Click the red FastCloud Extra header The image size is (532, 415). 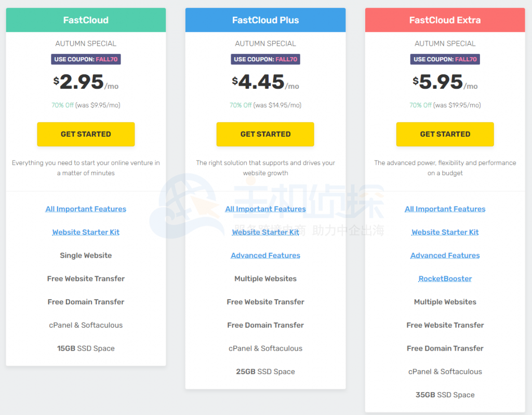point(445,20)
